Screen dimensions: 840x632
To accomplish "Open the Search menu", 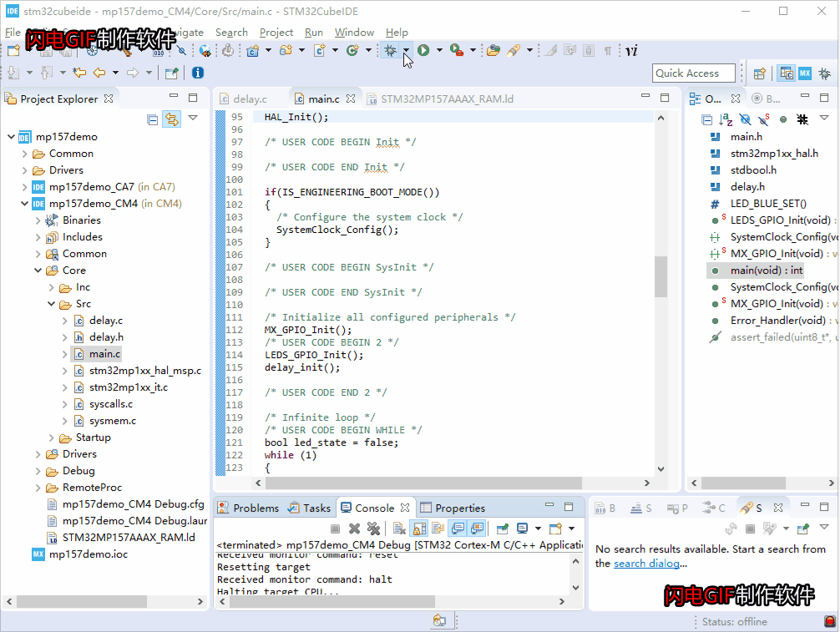I will 231,33.
